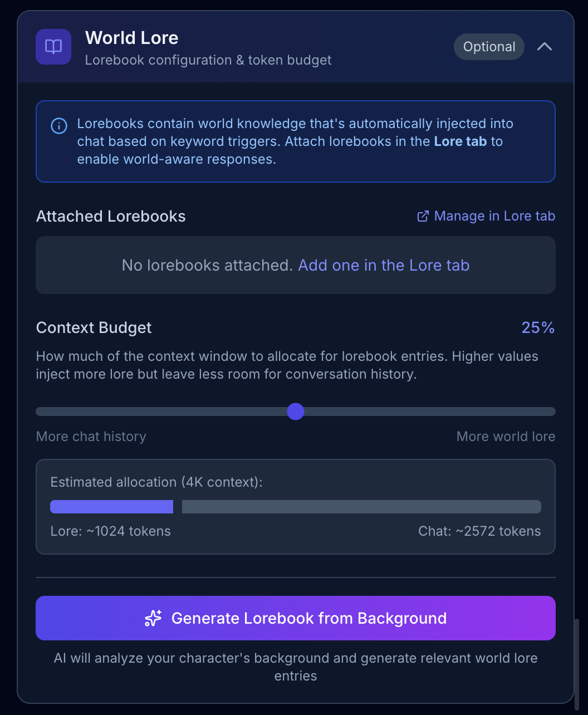588x715 pixels.
Task: Click the Context Budget slider handle
Action: [296, 412]
